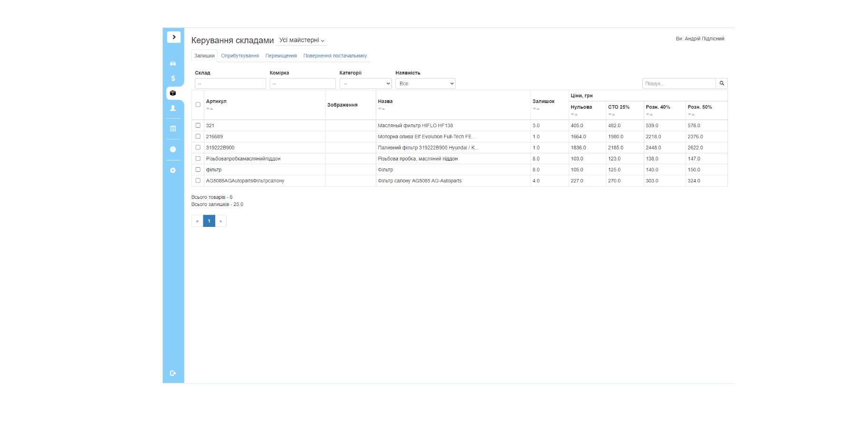Expand the sidebar with the arrow button
Viewport: 868px width, 431px height.
[173, 37]
